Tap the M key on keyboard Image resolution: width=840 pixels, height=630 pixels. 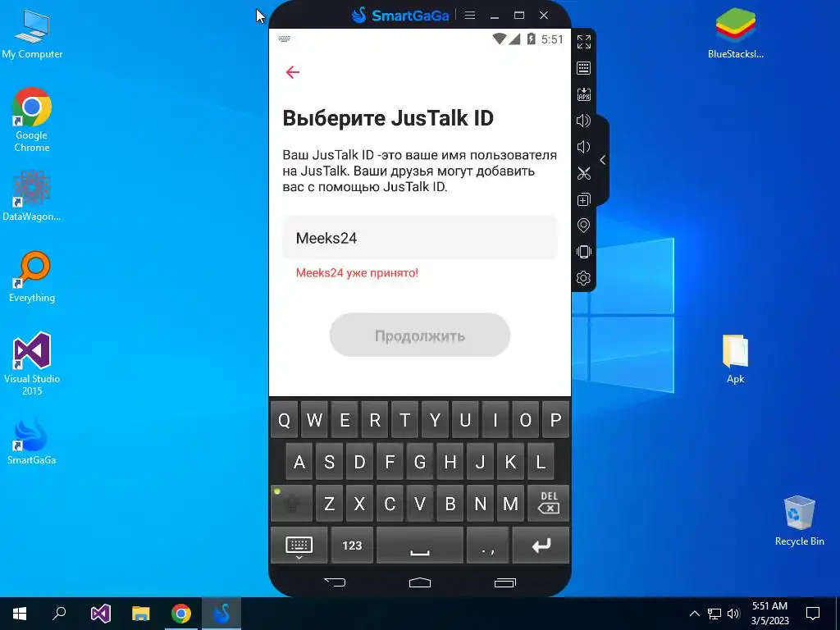510,504
